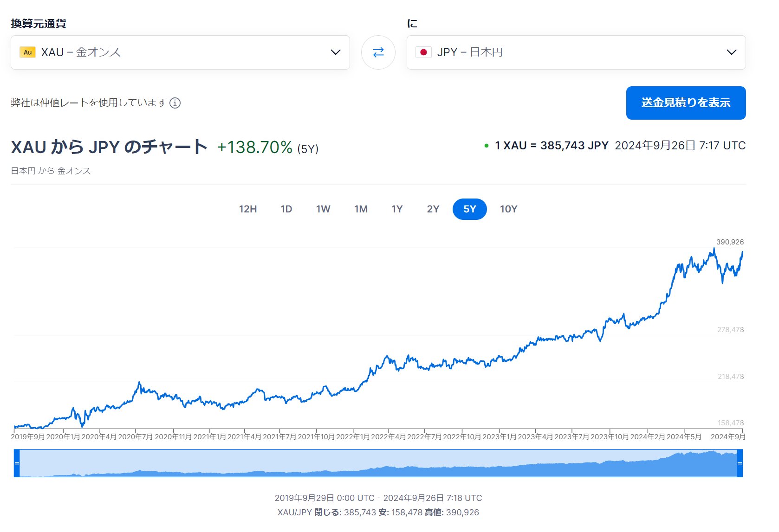779x532 pixels.
Task: Click the mid-market rate info icon
Action: [175, 103]
